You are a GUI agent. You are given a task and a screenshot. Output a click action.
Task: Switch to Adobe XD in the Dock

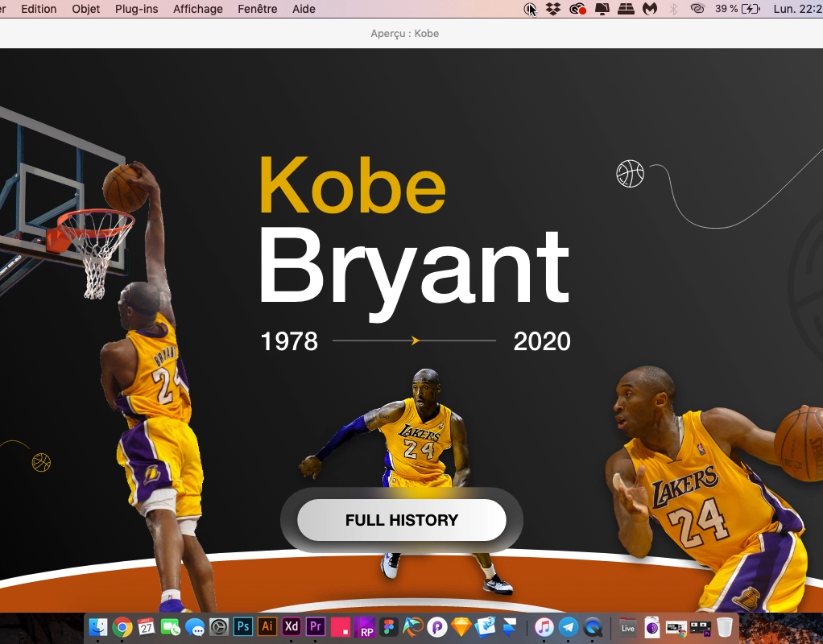tap(292, 626)
